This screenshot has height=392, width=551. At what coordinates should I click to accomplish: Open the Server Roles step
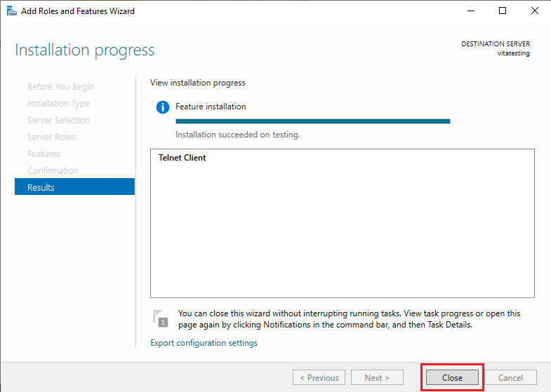click(x=51, y=137)
